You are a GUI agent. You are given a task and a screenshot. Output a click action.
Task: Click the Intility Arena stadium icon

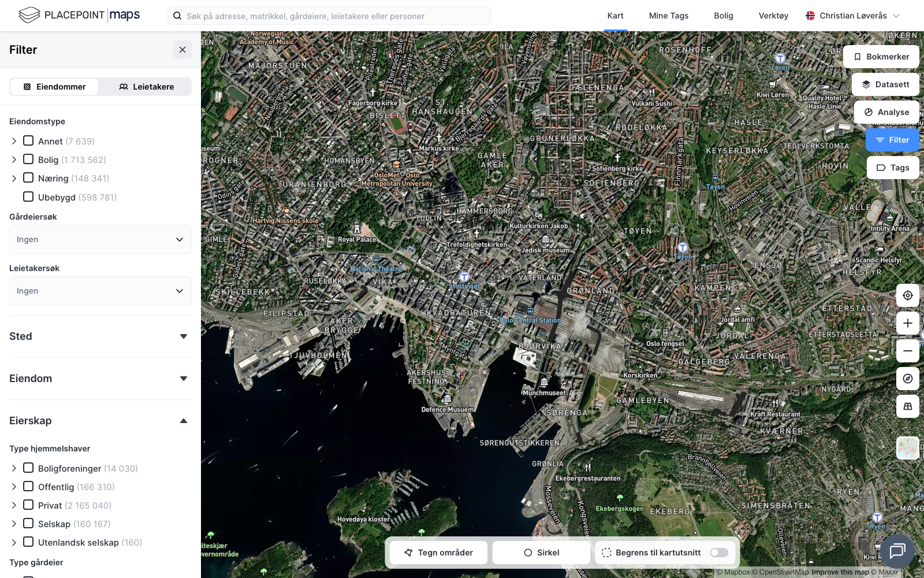pyautogui.click(x=890, y=219)
